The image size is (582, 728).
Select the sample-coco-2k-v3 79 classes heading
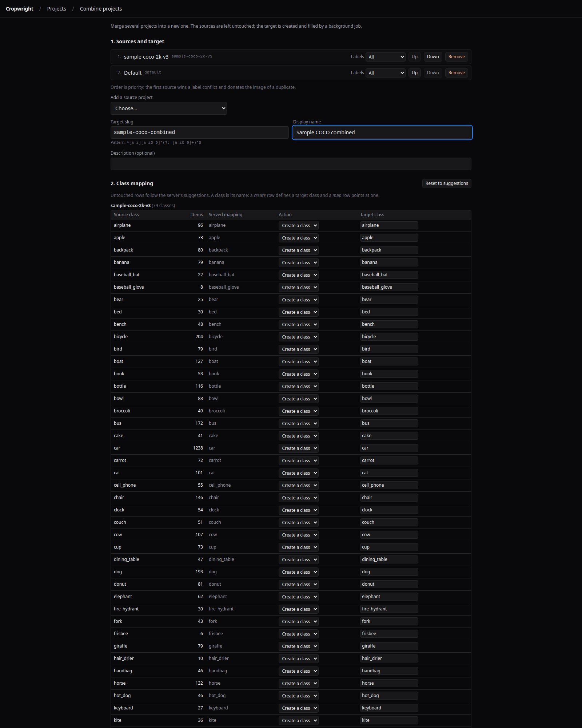[143, 206]
